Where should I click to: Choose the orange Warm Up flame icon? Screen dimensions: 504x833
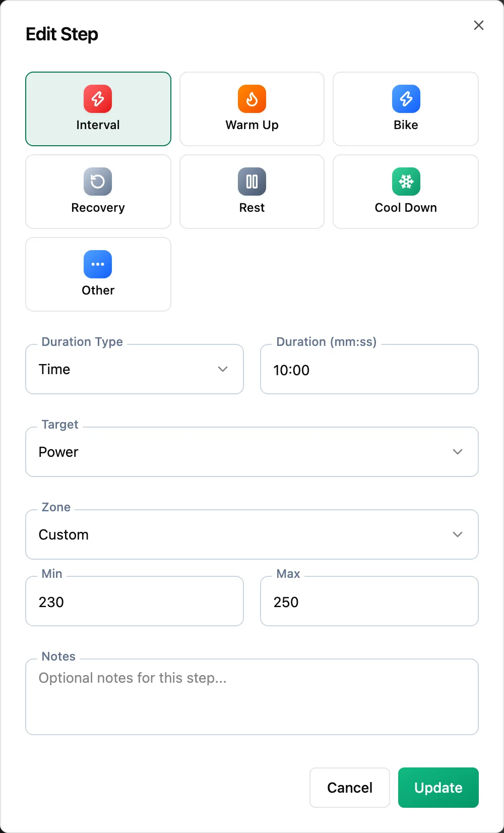point(252,99)
